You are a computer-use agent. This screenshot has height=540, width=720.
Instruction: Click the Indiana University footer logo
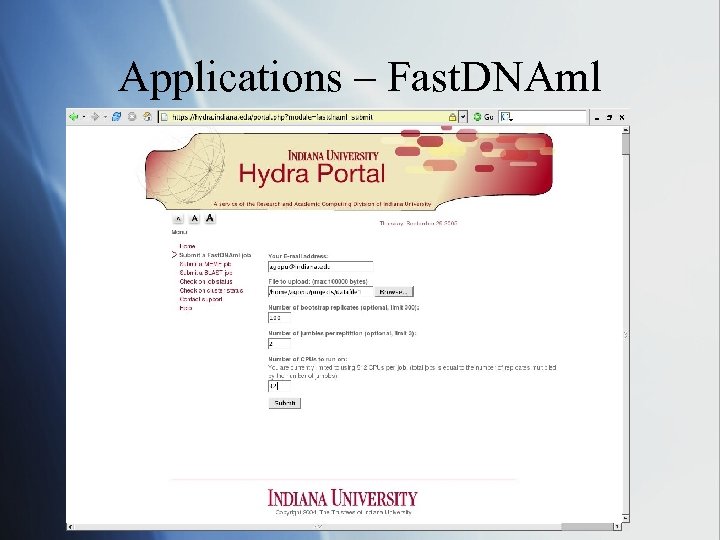[x=342, y=498]
